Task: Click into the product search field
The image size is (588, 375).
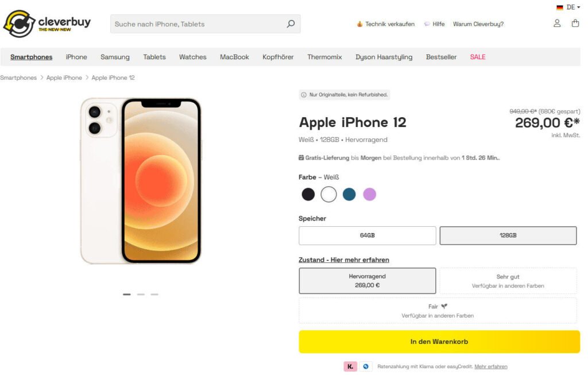Action: point(198,24)
